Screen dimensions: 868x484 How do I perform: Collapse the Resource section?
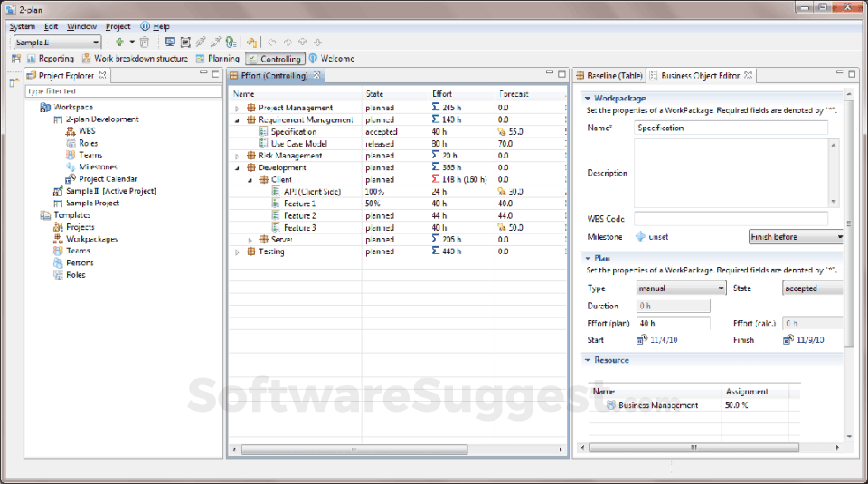(x=588, y=360)
